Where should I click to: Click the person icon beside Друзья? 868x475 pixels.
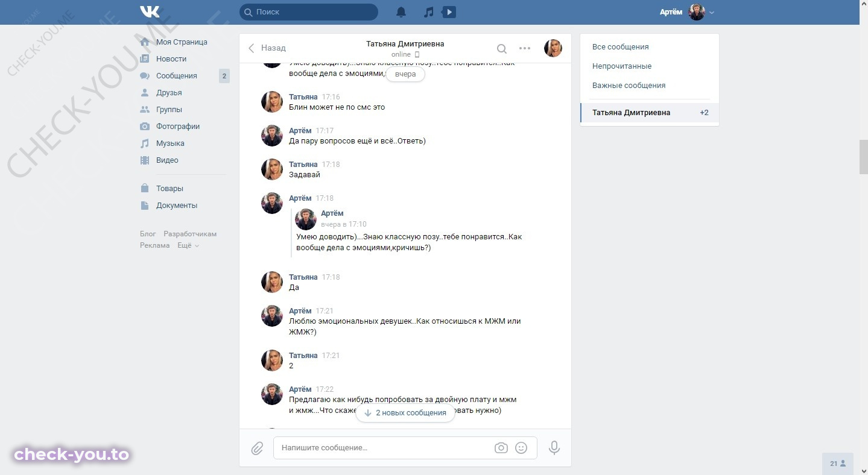(145, 93)
